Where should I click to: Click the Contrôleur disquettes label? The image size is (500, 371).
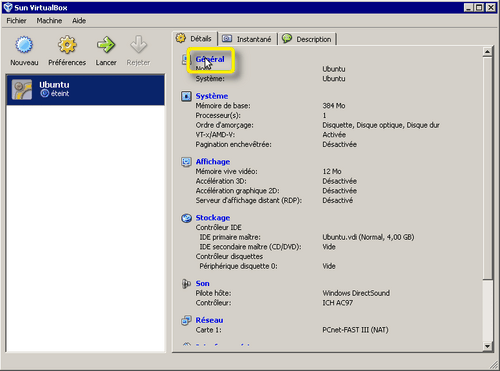point(229,257)
